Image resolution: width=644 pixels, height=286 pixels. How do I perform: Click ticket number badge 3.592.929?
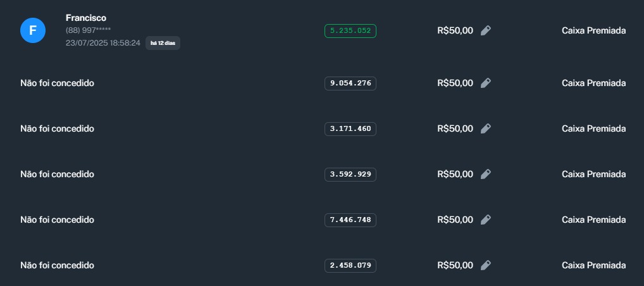350,174
